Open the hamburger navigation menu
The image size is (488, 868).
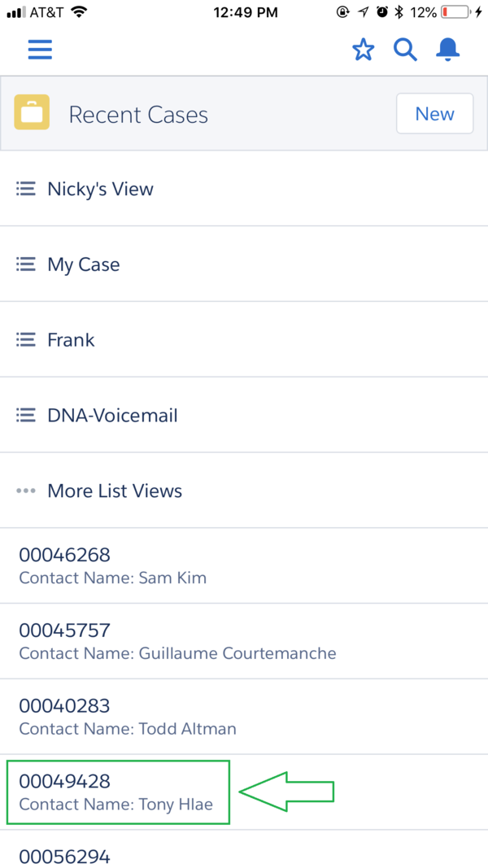(x=40, y=50)
